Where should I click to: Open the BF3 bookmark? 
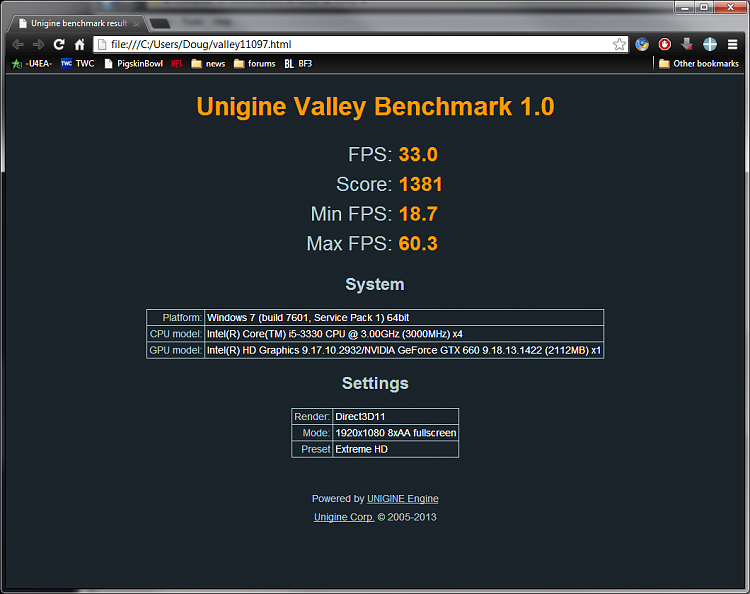click(298, 64)
